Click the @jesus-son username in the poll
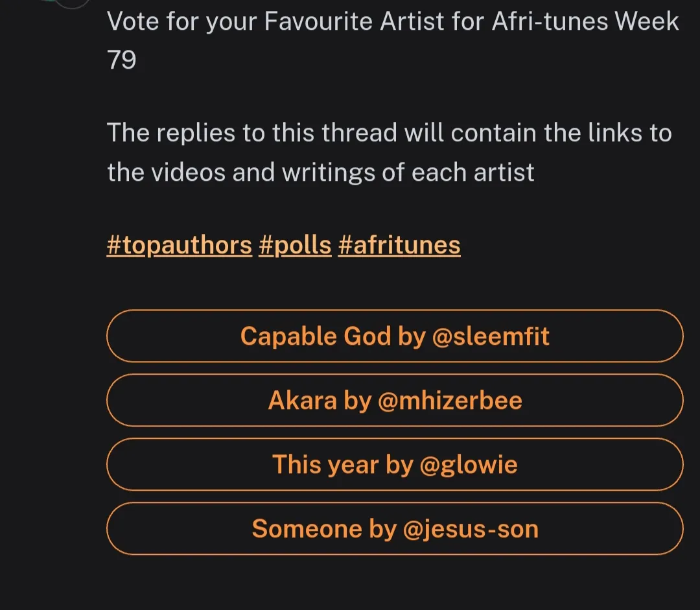This screenshot has width=700, height=610. [x=471, y=529]
